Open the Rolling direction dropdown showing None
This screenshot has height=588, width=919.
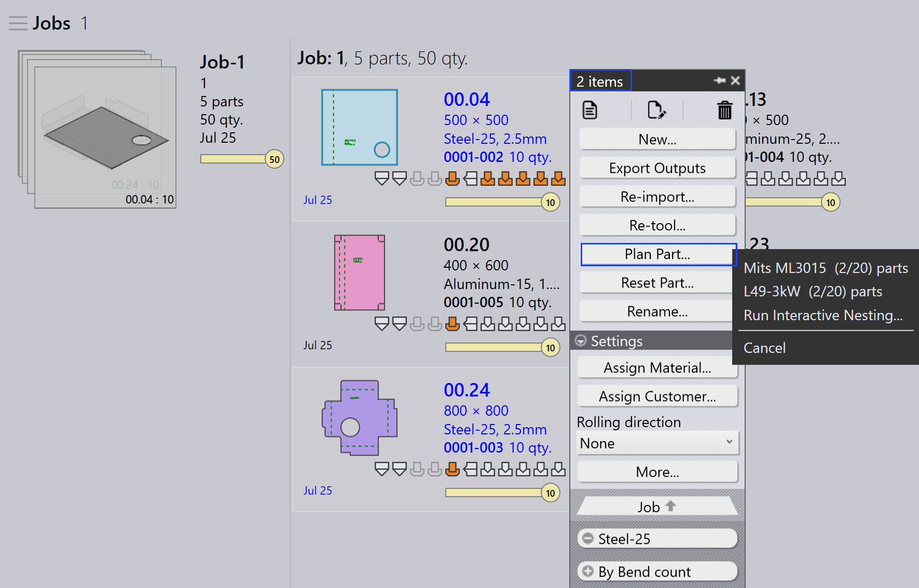[657, 443]
